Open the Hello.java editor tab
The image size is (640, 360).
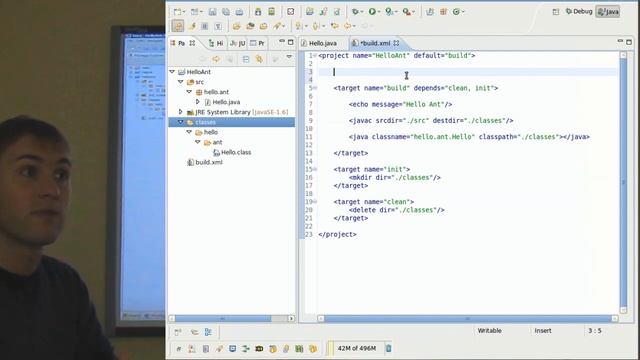(322, 43)
